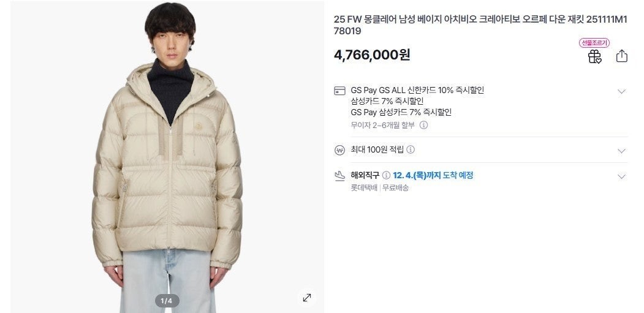Expand the delivery info chevron
The height and width of the screenshot is (313, 644).
point(621,176)
